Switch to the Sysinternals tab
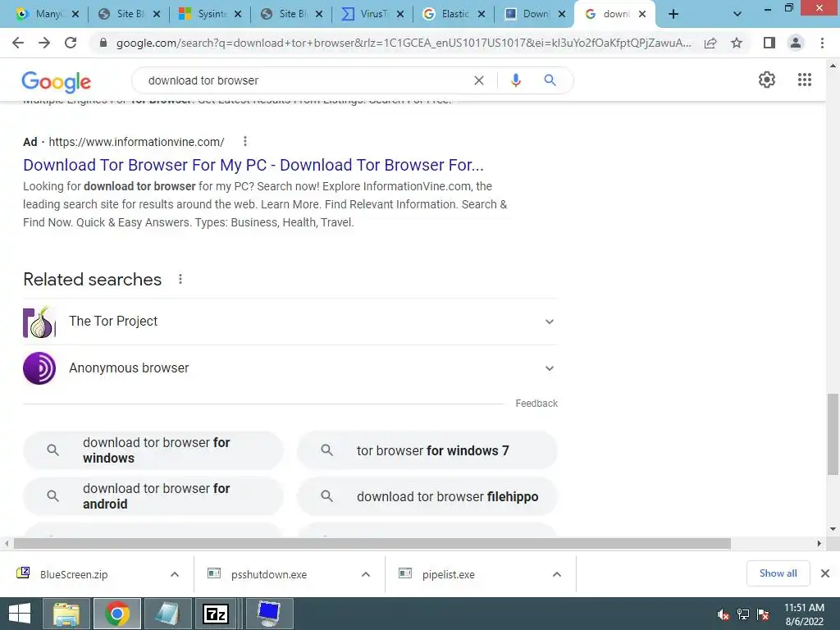The width and height of the screenshot is (840, 630). [209, 15]
